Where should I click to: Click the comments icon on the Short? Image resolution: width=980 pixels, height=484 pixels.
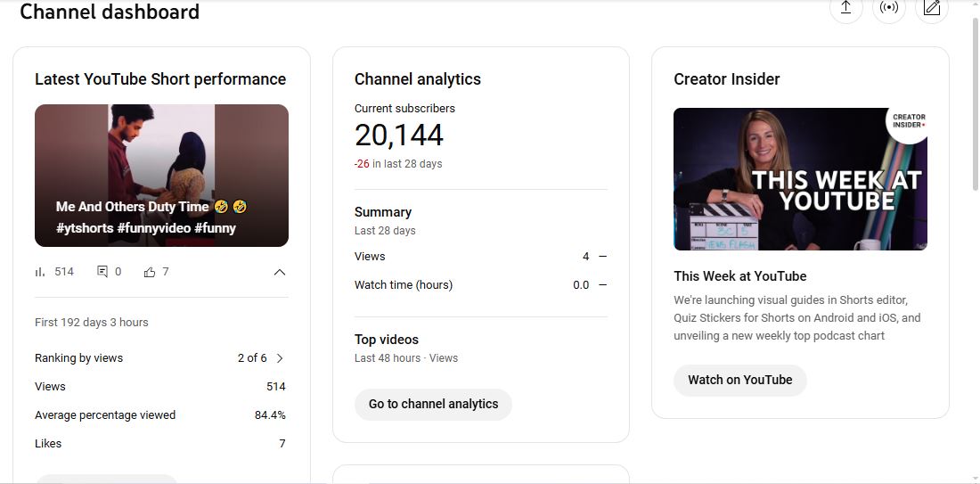(102, 271)
